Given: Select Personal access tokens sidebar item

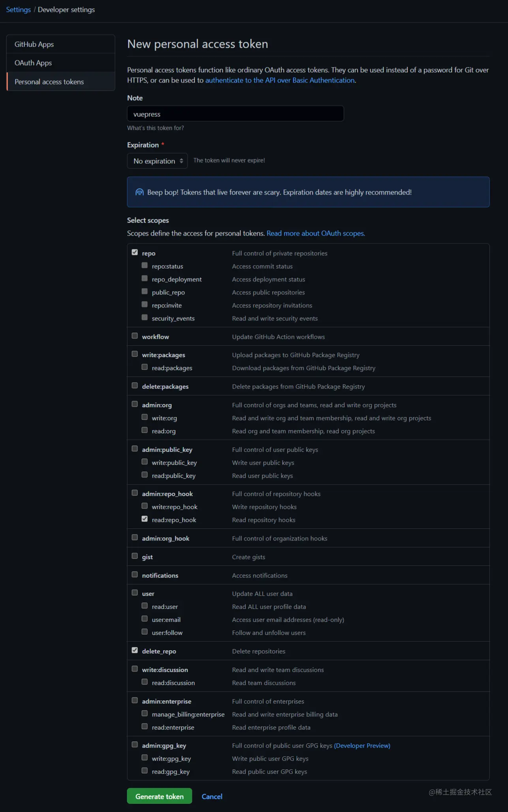Looking at the screenshot, I should (x=61, y=82).
